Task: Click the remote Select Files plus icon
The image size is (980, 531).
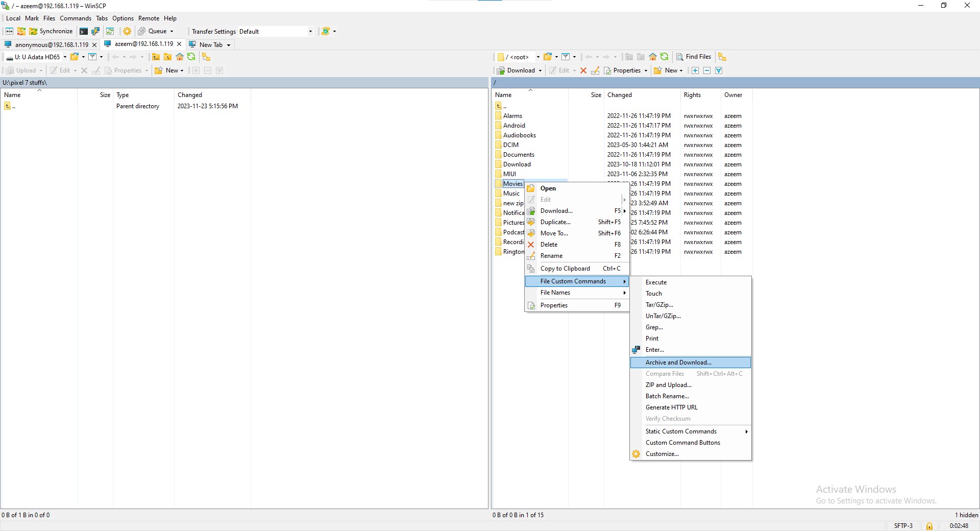Action: pos(695,70)
